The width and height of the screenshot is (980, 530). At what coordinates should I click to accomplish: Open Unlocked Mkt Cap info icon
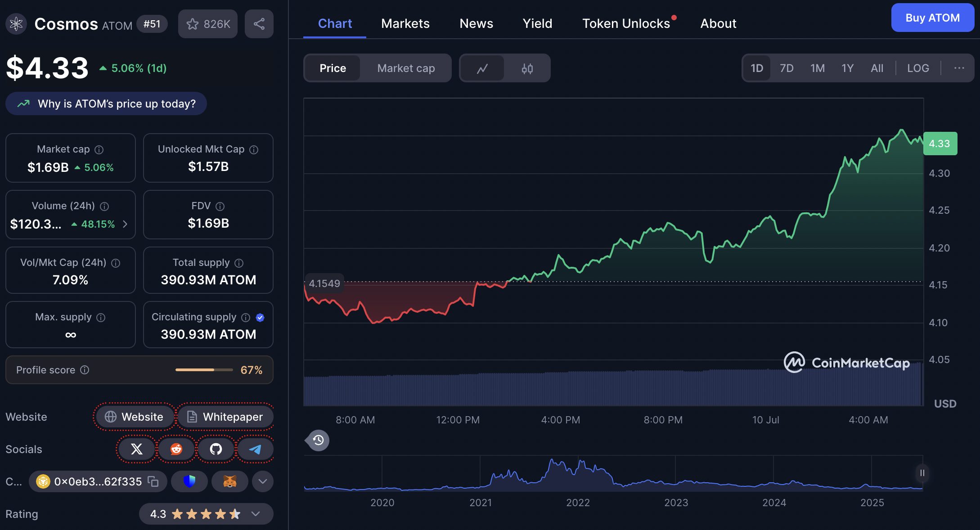coord(254,150)
